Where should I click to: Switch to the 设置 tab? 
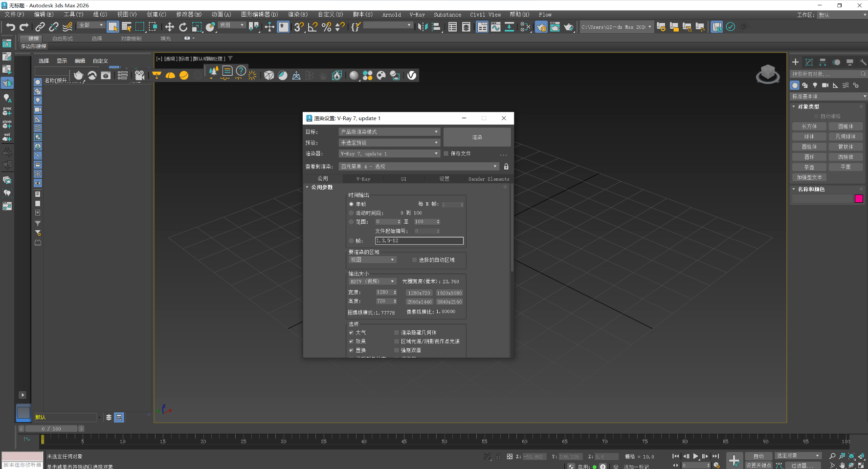click(444, 179)
